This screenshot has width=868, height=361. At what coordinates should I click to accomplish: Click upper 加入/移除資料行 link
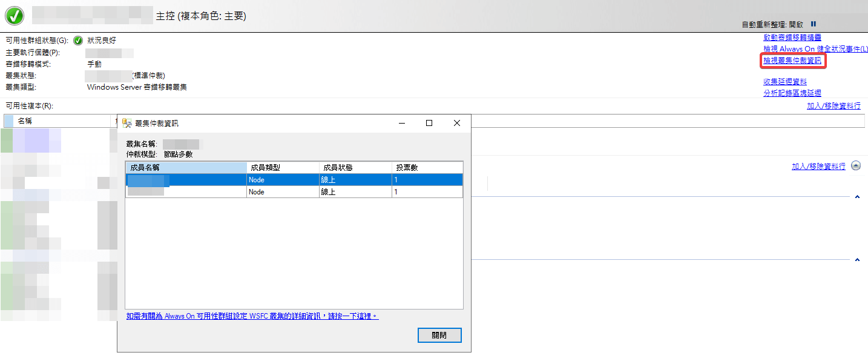[x=833, y=105]
